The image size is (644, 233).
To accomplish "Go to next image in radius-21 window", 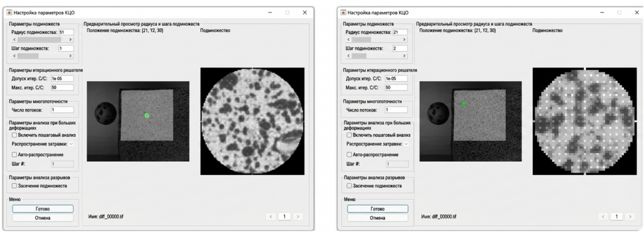I will 630,216.
